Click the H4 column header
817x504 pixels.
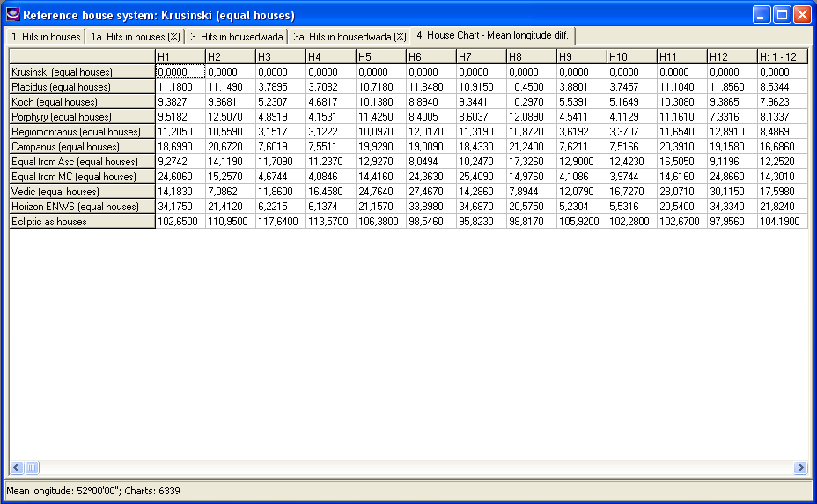point(331,56)
